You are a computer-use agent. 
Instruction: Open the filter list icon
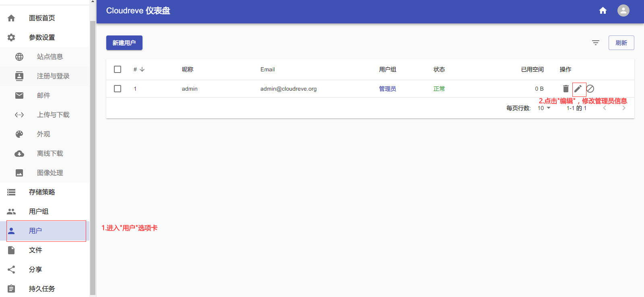click(x=596, y=43)
